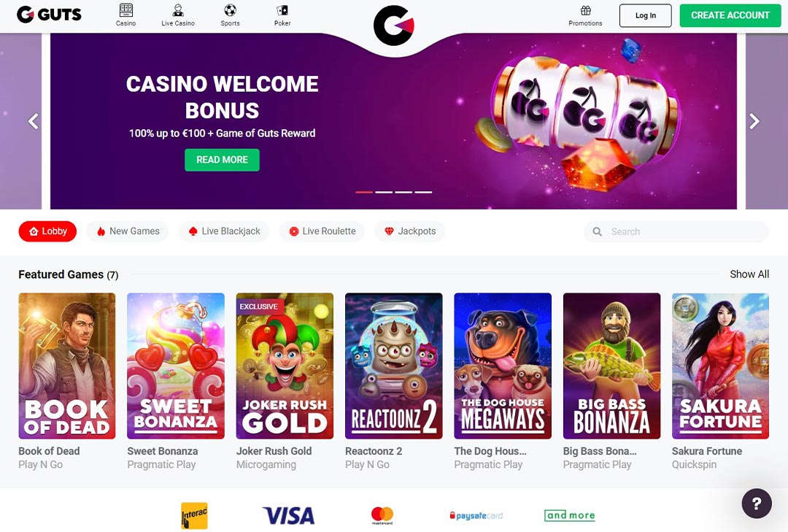Show previous banner with left arrow
The width and height of the screenshot is (788, 532).
coord(33,121)
